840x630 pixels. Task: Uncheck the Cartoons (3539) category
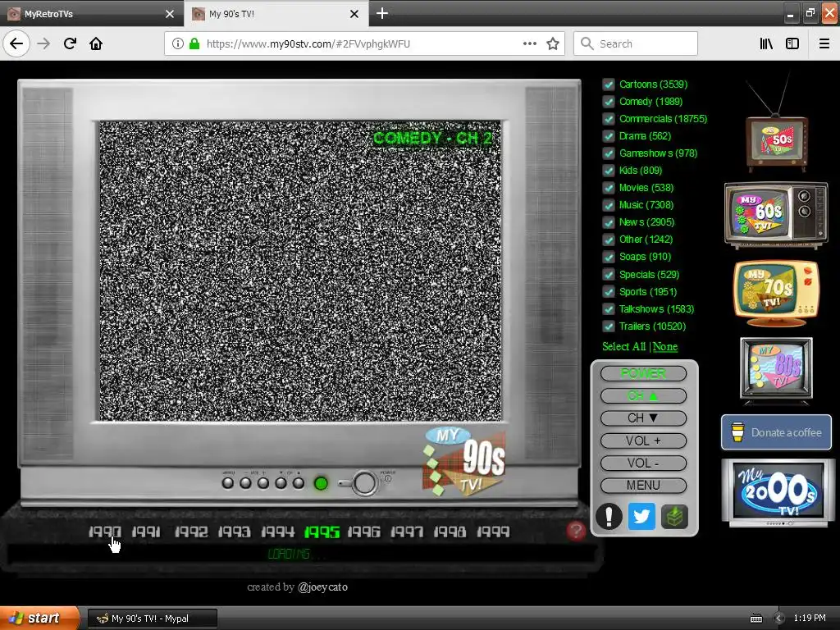[x=609, y=84]
